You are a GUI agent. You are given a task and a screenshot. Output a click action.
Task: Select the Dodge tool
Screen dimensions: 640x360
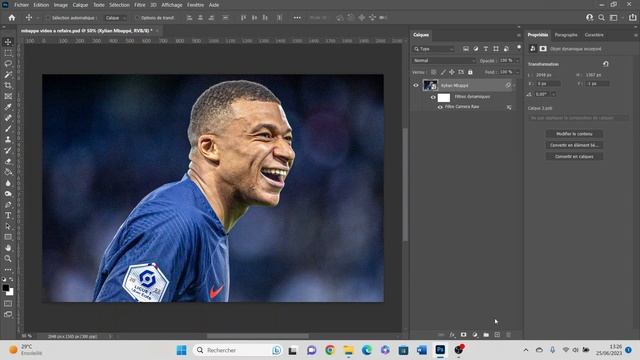pos(8,193)
